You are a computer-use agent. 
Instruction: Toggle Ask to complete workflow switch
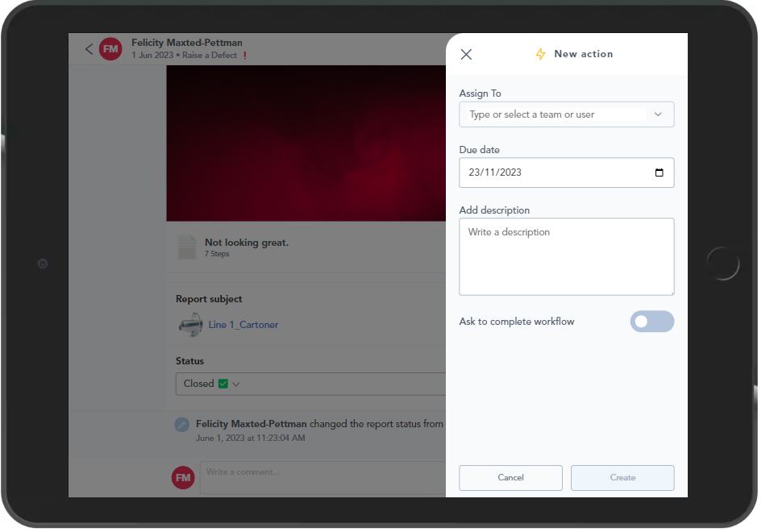[x=651, y=322]
